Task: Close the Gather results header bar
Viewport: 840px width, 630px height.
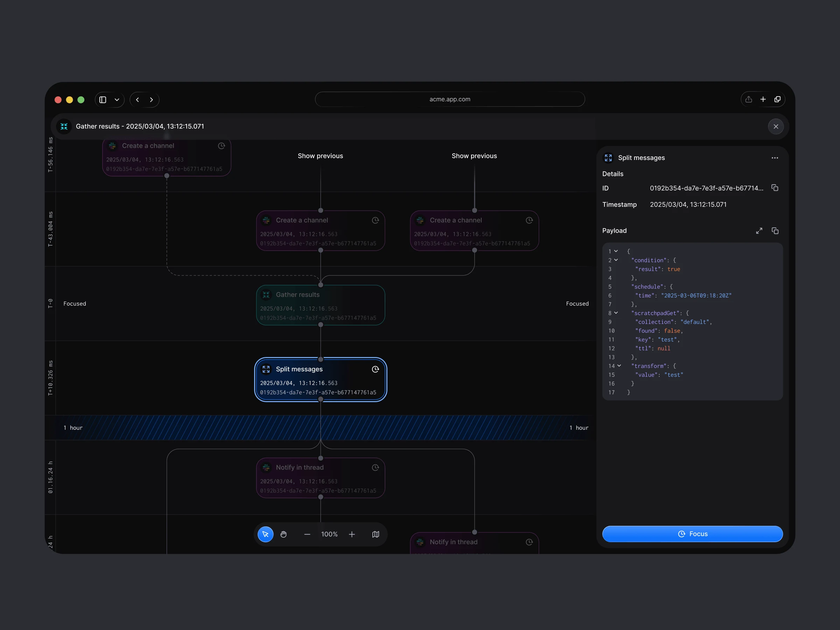Action: tap(776, 126)
